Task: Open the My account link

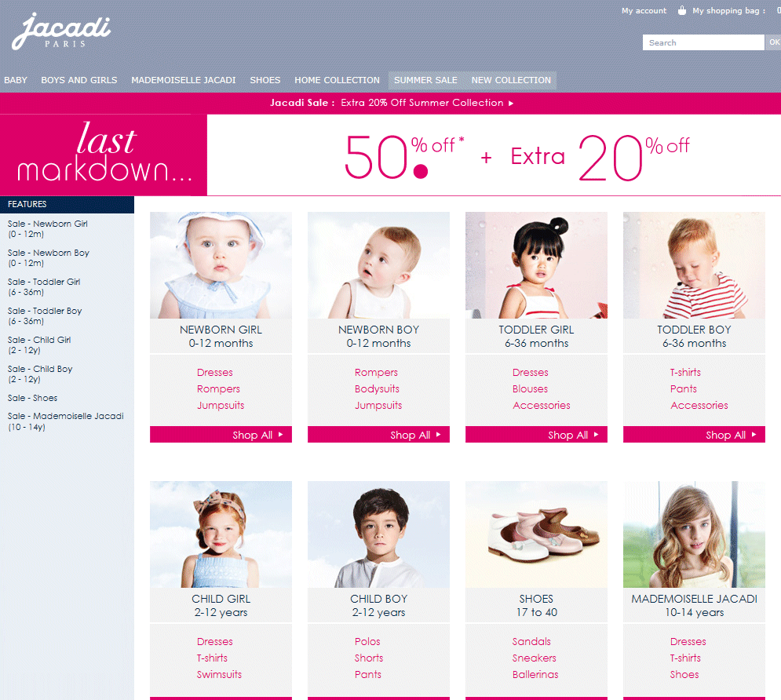Action: [644, 10]
